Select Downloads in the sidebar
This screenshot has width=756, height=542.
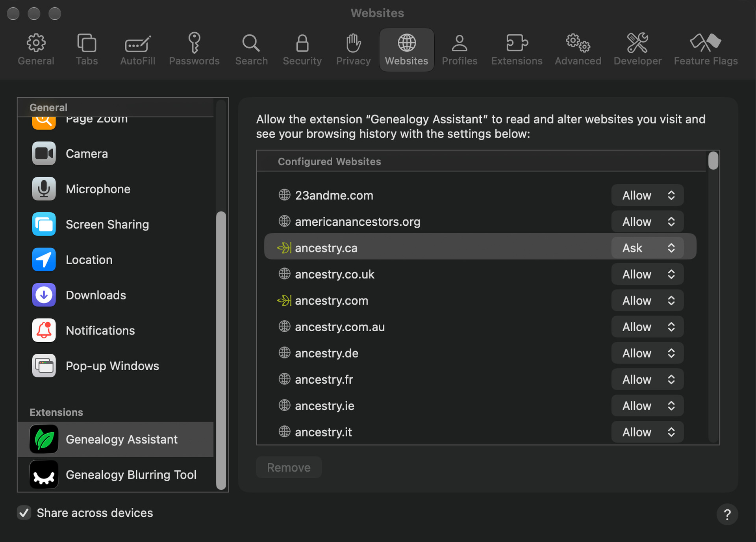[115, 295]
